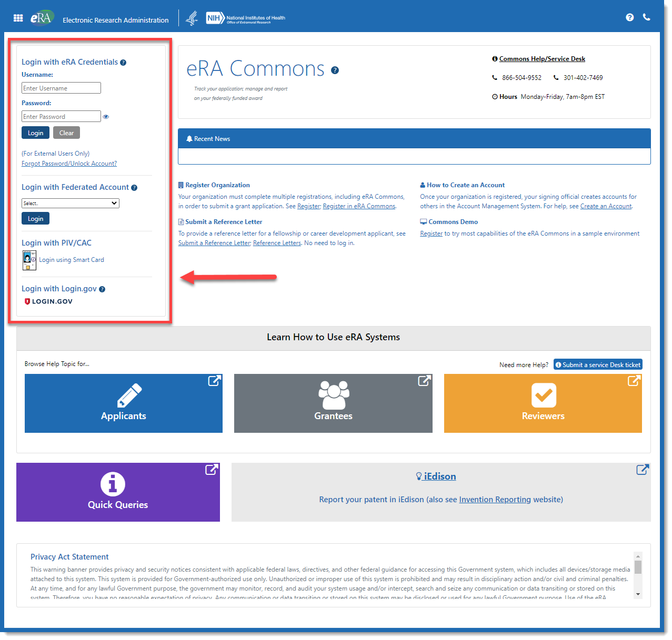This screenshot has width=672, height=640.
Task: Click the Applicants pencil icon
Action: pyautogui.click(x=129, y=395)
